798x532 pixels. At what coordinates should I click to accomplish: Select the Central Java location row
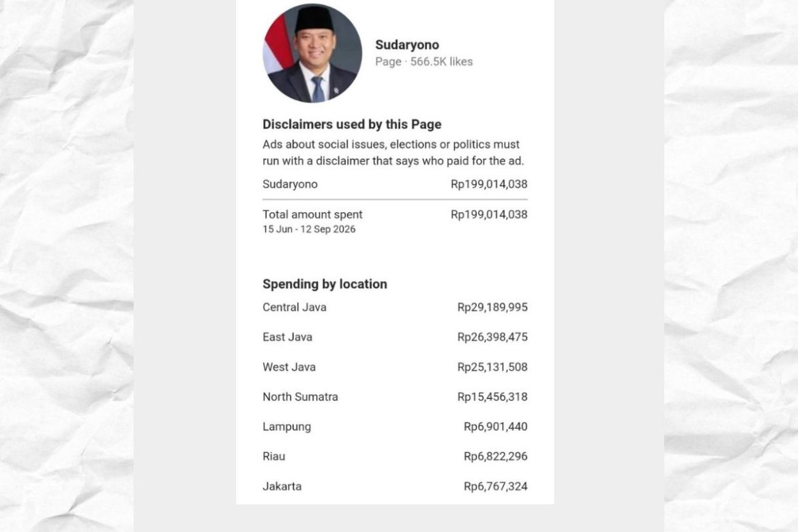[x=395, y=308]
